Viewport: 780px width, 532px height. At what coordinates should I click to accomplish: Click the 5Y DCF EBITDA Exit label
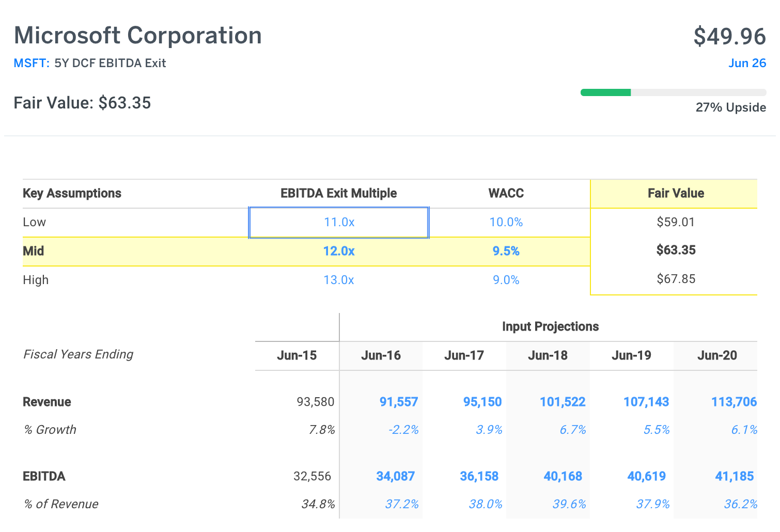(110, 63)
